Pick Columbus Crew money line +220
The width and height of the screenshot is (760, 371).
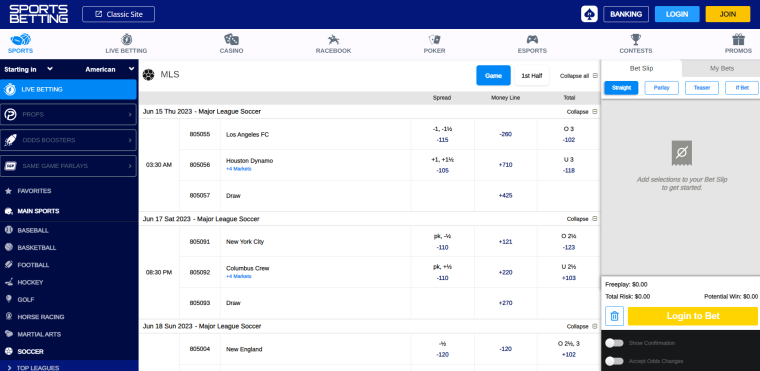[x=506, y=272]
